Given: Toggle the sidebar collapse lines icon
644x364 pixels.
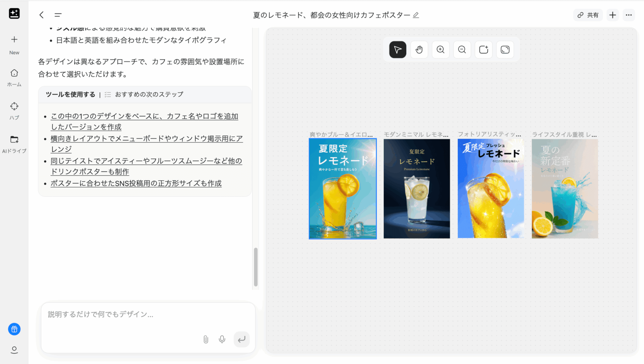Looking at the screenshot, I should pyautogui.click(x=58, y=15).
